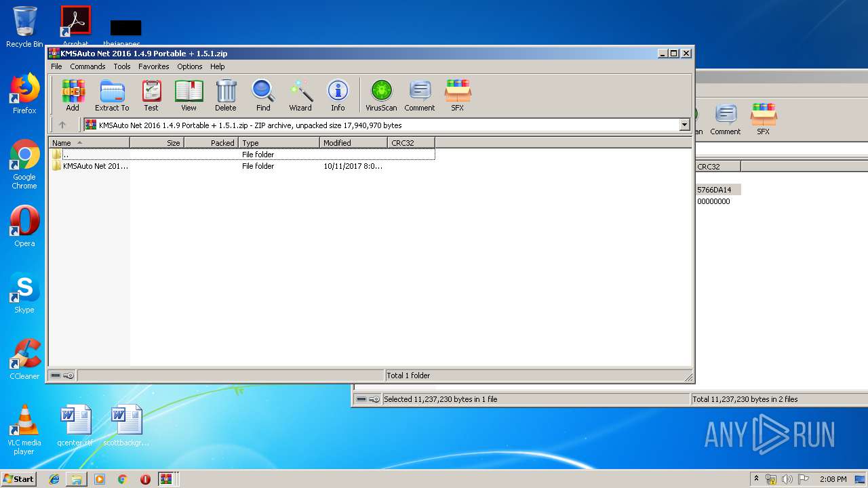Image resolution: width=868 pixels, height=488 pixels.
Task: Sort by Name column header
Action: pos(89,142)
